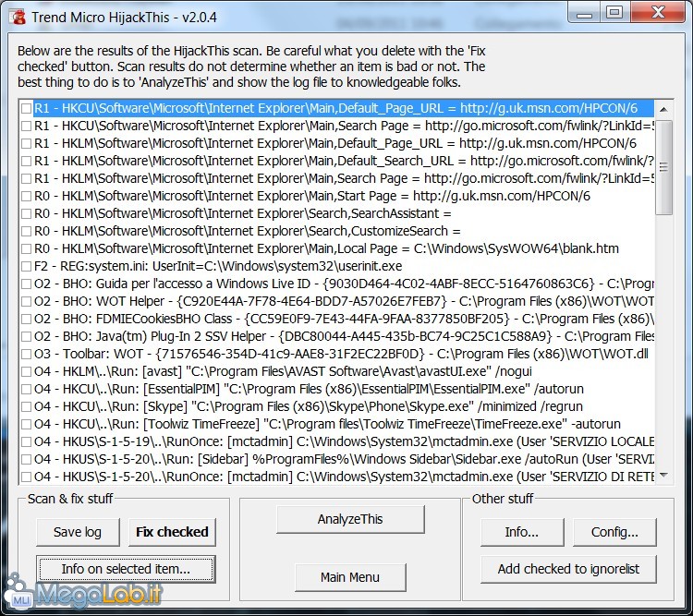Tick the R0 HKLM Start Page checkbox
This screenshot has width=693, height=616.
tap(27, 196)
